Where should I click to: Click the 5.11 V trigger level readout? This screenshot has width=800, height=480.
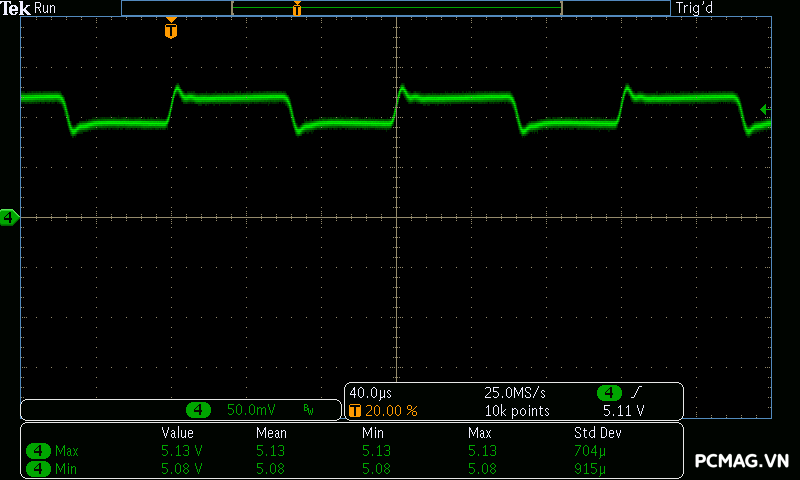click(623, 410)
